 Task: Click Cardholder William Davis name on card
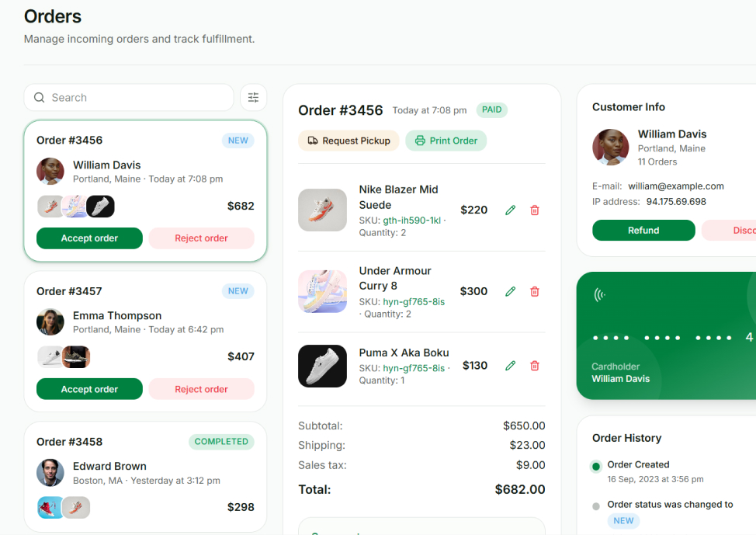point(620,379)
